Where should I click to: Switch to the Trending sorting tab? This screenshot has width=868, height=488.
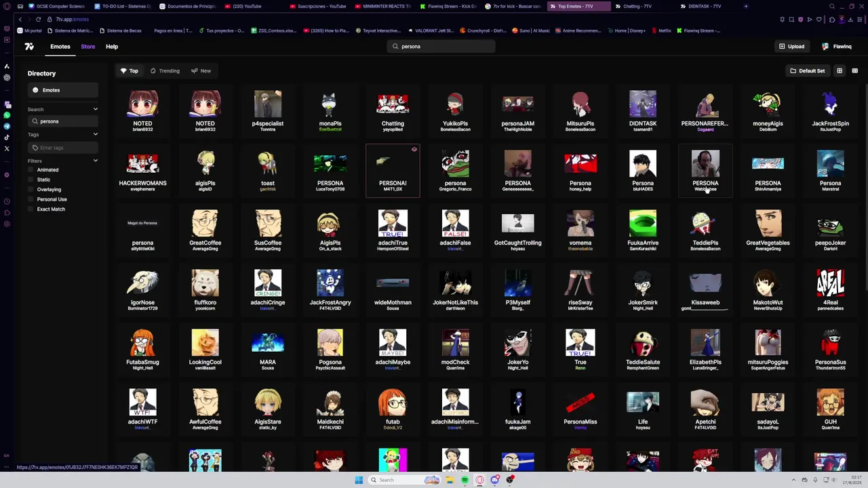point(165,70)
